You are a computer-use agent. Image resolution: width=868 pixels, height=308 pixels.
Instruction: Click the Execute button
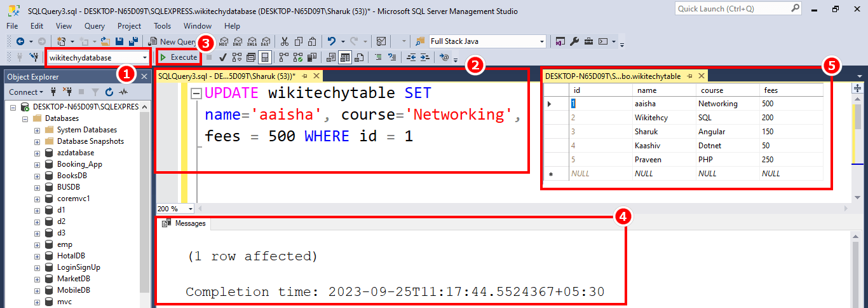(x=179, y=57)
